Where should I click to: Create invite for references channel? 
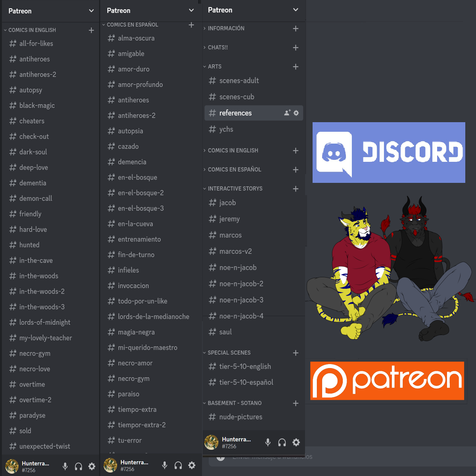pos(288,113)
